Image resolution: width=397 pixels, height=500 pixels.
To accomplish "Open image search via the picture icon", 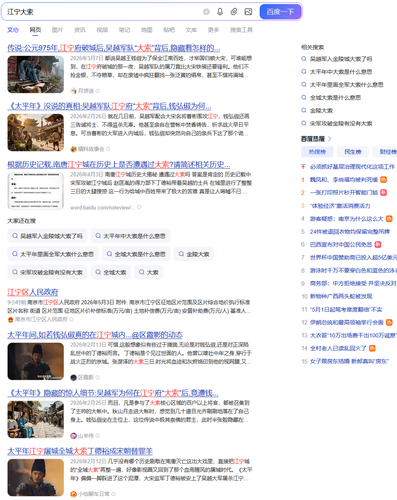I will coord(248,12).
